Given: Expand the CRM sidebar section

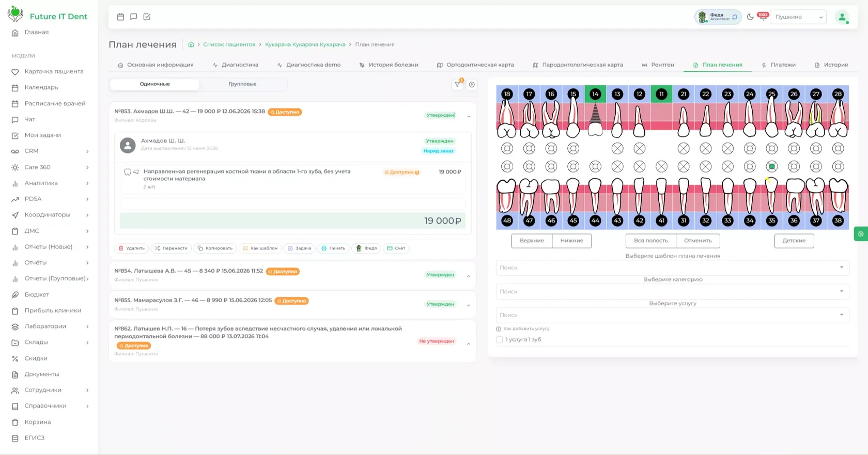Looking at the screenshot, I should point(49,151).
